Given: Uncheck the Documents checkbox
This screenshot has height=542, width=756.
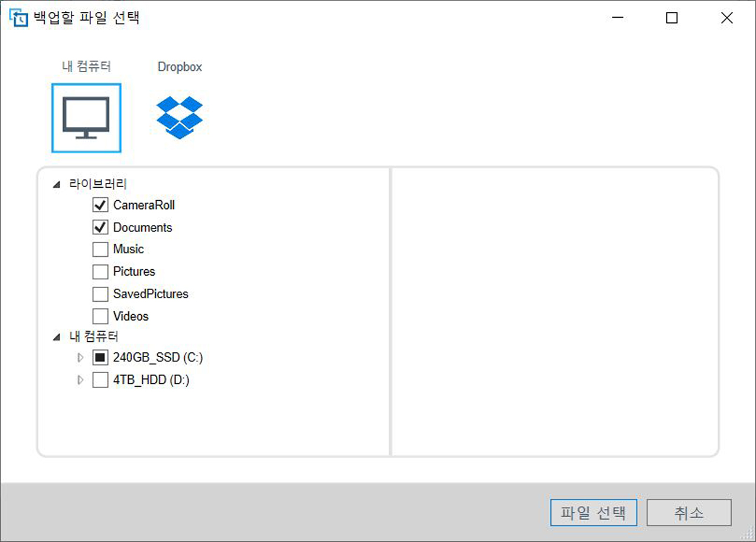Looking at the screenshot, I should [x=100, y=227].
